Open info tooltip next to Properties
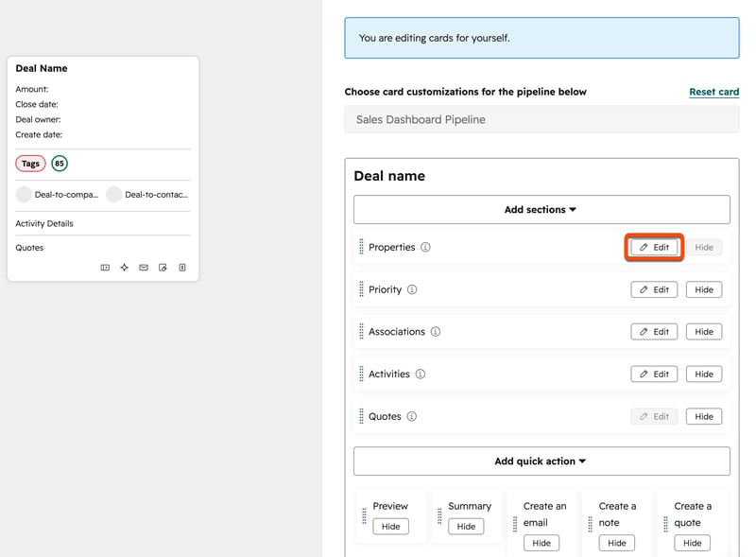The height and width of the screenshot is (557, 756). click(425, 247)
